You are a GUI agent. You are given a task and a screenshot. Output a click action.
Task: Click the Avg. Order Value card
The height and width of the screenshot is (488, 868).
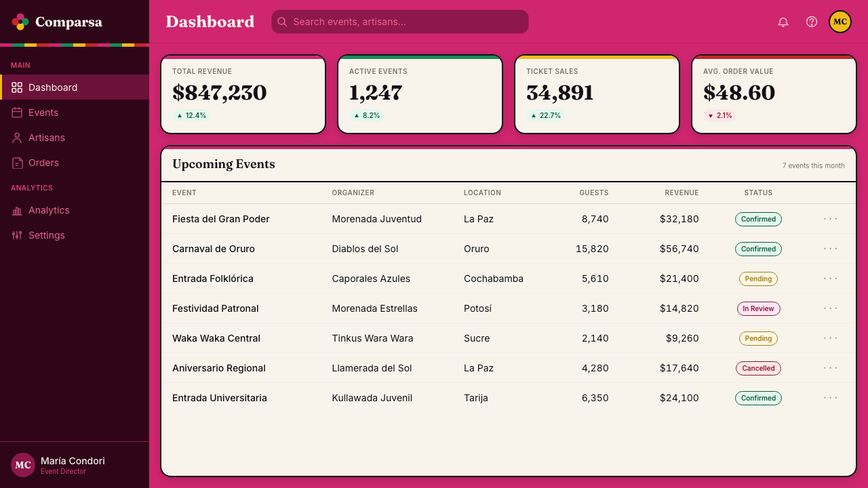point(774,94)
